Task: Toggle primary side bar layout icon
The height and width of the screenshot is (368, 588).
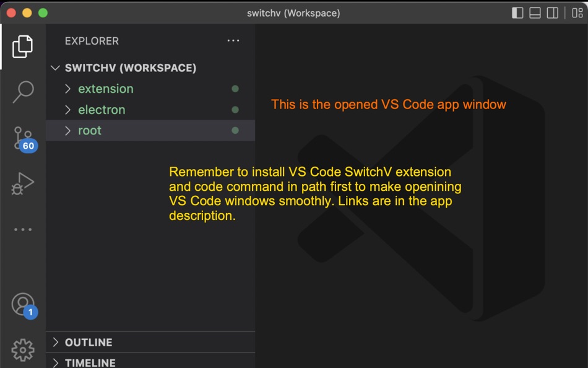Action: (x=517, y=13)
